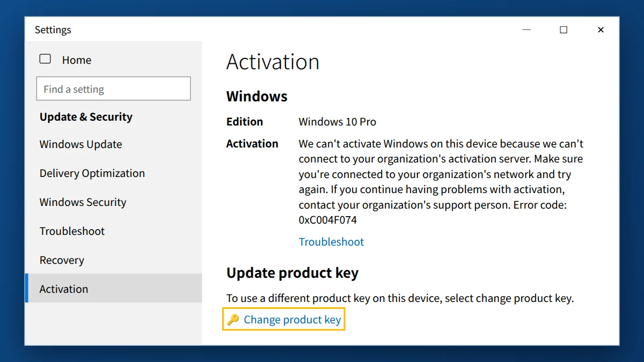The width and height of the screenshot is (644, 362).
Task: Click the Update & Security heading
Action: tap(86, 117)
